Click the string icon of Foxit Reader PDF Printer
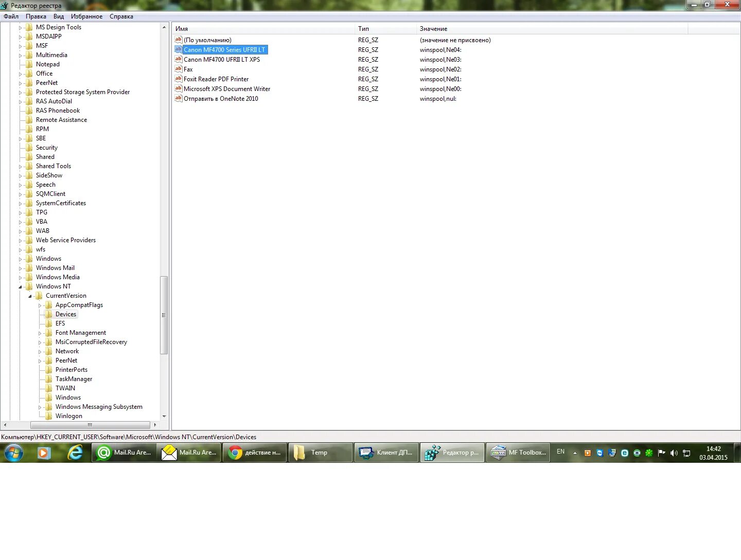Viewport: 741px width, 560px height. pyautogui.click(x=179, y=79)
